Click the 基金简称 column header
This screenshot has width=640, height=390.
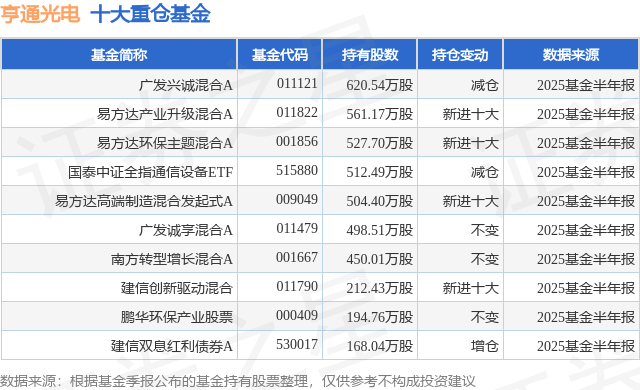[x=119, y=55]
